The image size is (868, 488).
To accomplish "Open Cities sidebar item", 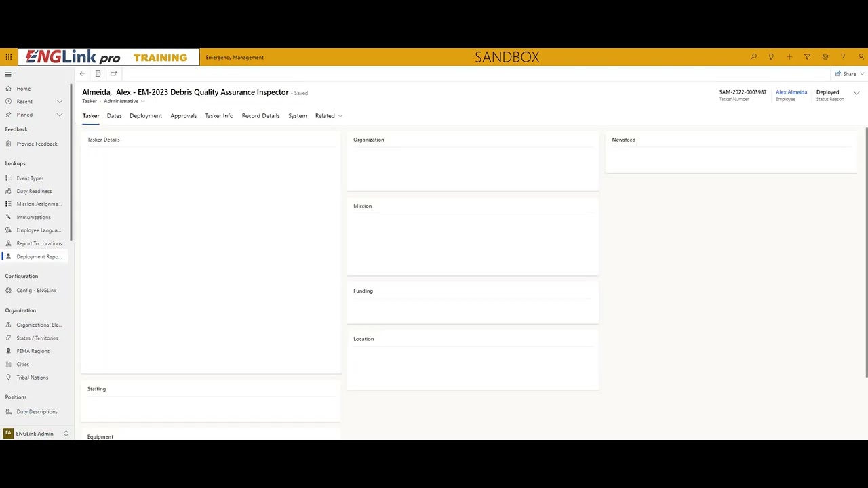I will click(x=34, y=364).
